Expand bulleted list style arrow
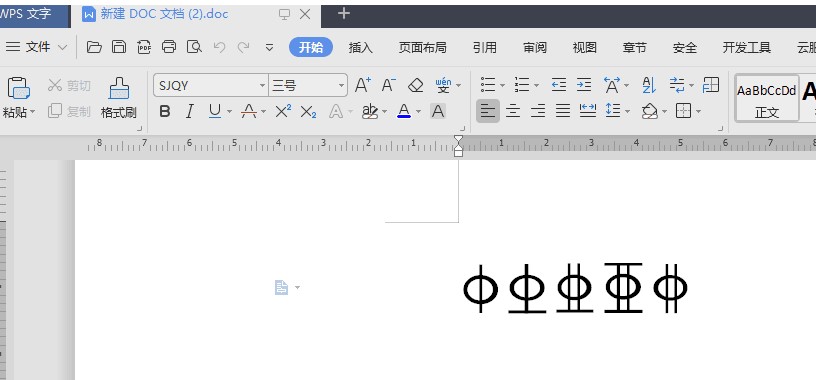This screenshot has width=816, height=380. [x=502, y=85]
